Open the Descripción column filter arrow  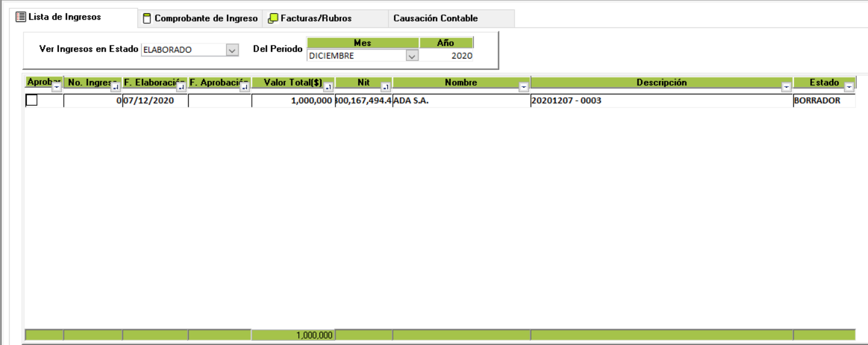786,87
